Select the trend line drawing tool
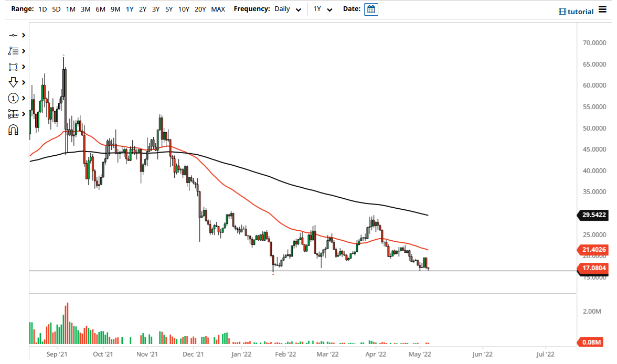Viewport: 617px width, 364px height. point(14,35)
